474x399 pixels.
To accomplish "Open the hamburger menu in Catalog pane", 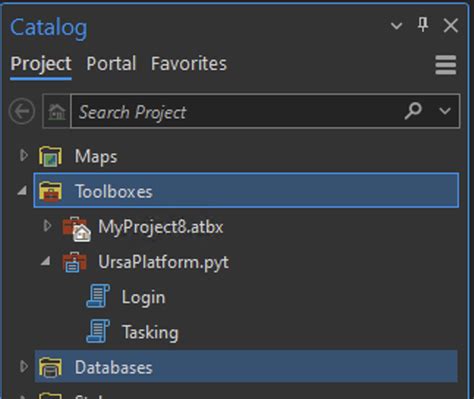I will (446, 65).
